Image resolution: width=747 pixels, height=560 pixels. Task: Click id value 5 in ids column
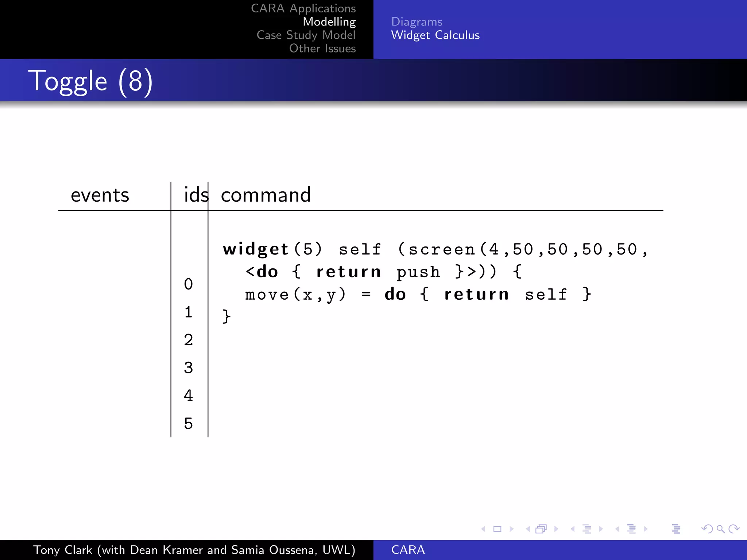(x=188, y=423)
